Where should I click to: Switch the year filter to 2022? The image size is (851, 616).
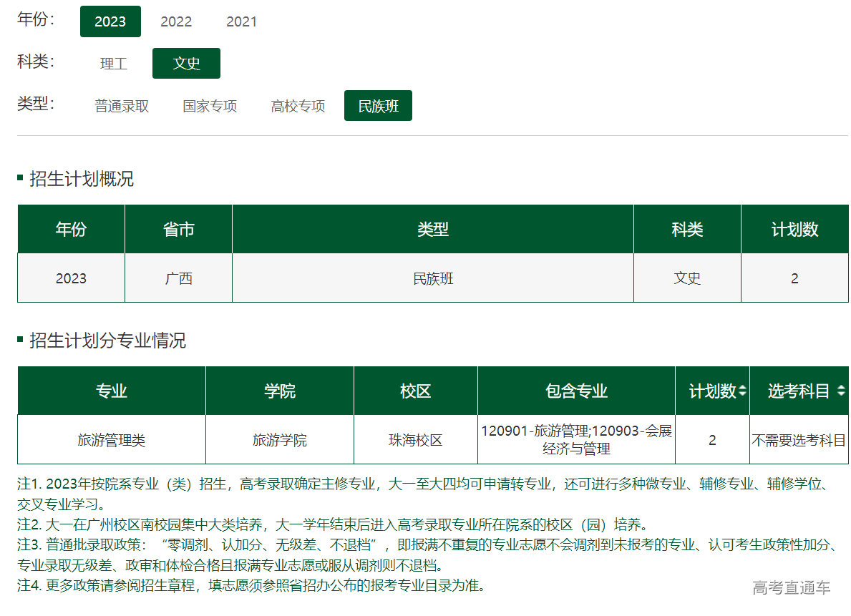[176, 21]
